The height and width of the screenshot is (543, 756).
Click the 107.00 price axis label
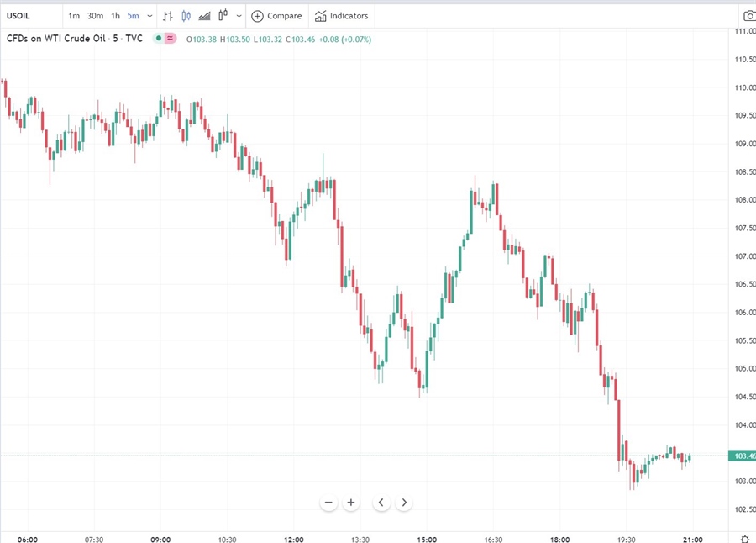[x=745, y=256]
